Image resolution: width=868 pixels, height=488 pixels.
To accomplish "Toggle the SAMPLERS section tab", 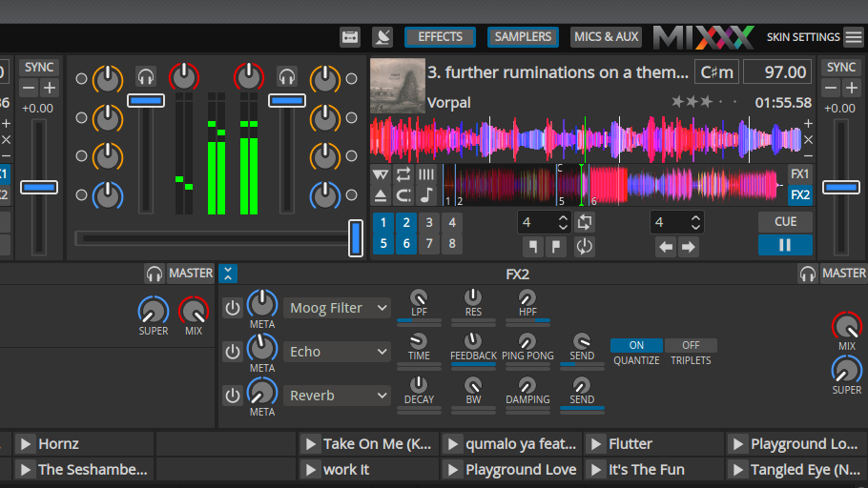I will click(x=523, y=37).
